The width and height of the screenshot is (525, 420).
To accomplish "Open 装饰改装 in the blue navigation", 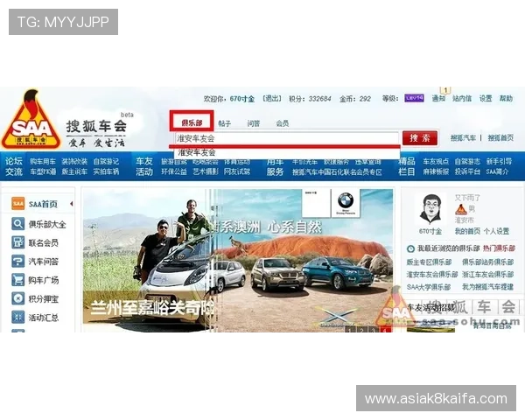I will 74,161.
